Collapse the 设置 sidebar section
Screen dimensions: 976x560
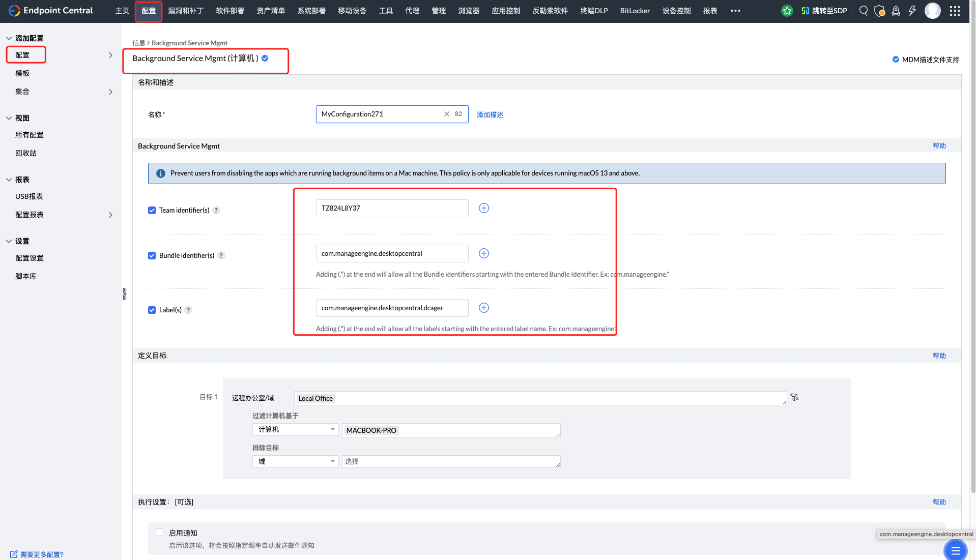(x=9, y=241)
